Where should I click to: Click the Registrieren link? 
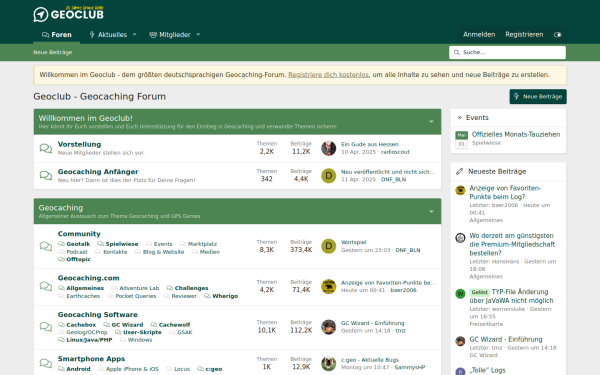click(524, 35)
